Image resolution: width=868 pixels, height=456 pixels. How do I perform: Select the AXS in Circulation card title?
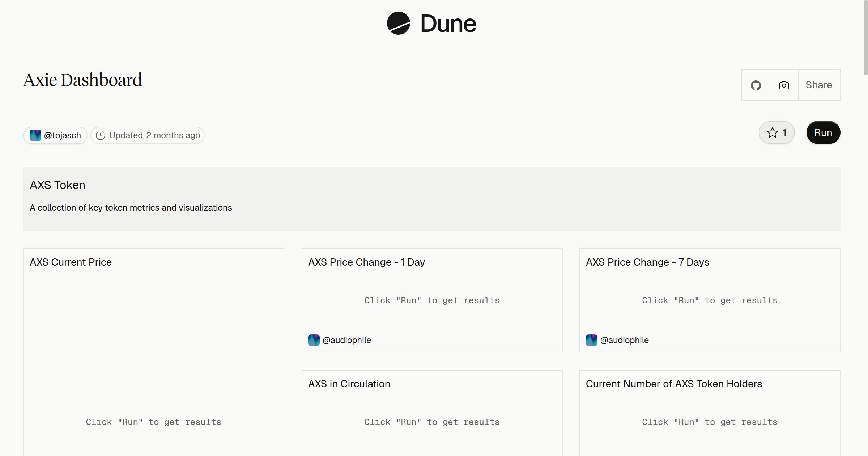coord(349,384)
